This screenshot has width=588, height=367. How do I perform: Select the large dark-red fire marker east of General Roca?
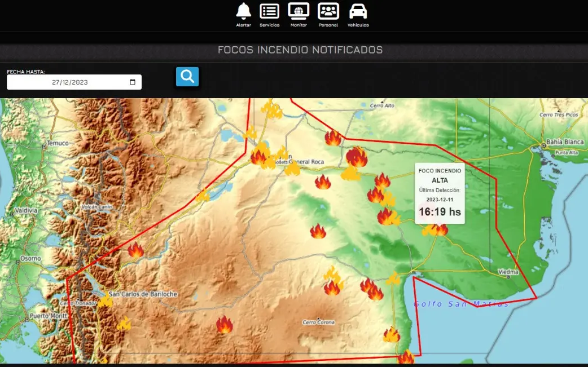pos(357,157)
